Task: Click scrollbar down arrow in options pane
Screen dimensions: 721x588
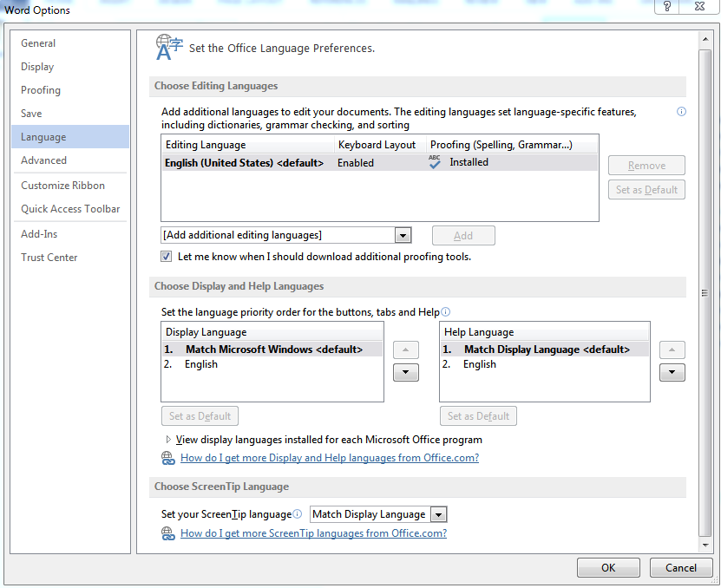Action: pyautogui.click(x=705, y=546)
